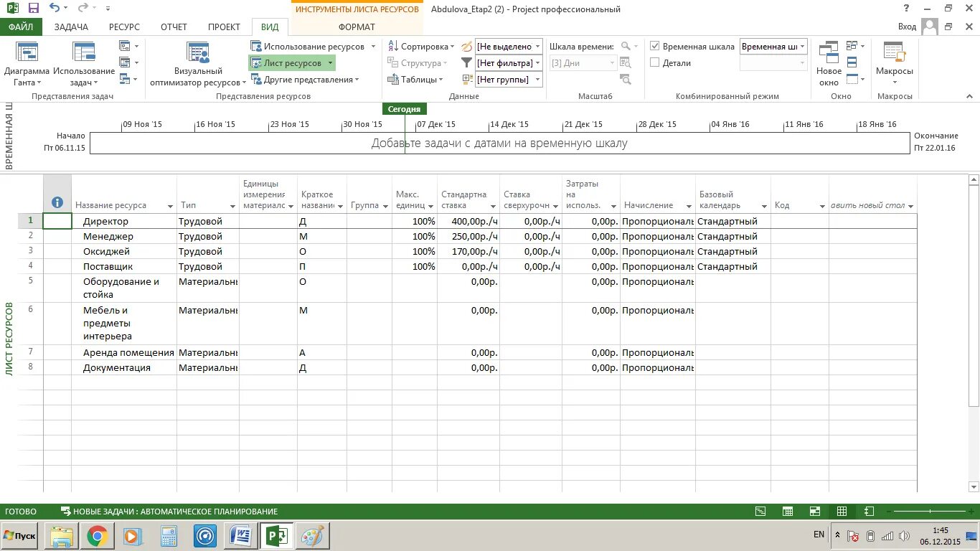The height and width of the screenshot is (551, 980).
Task: Switch to resource sheet view in status bar
Action: click(842, 512)
